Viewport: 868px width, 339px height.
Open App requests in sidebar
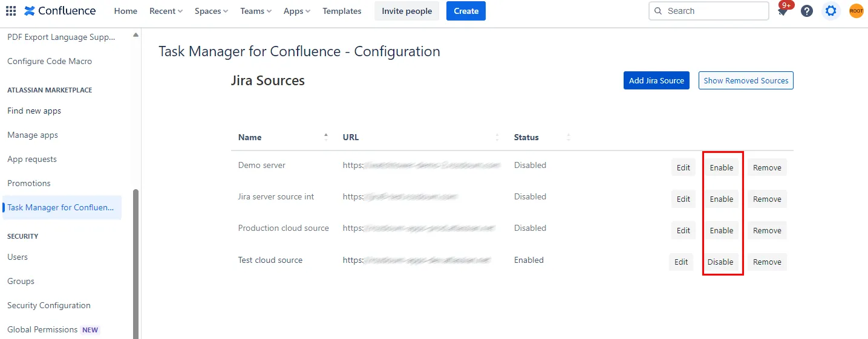pyautogui.click(x=32, y=159)
